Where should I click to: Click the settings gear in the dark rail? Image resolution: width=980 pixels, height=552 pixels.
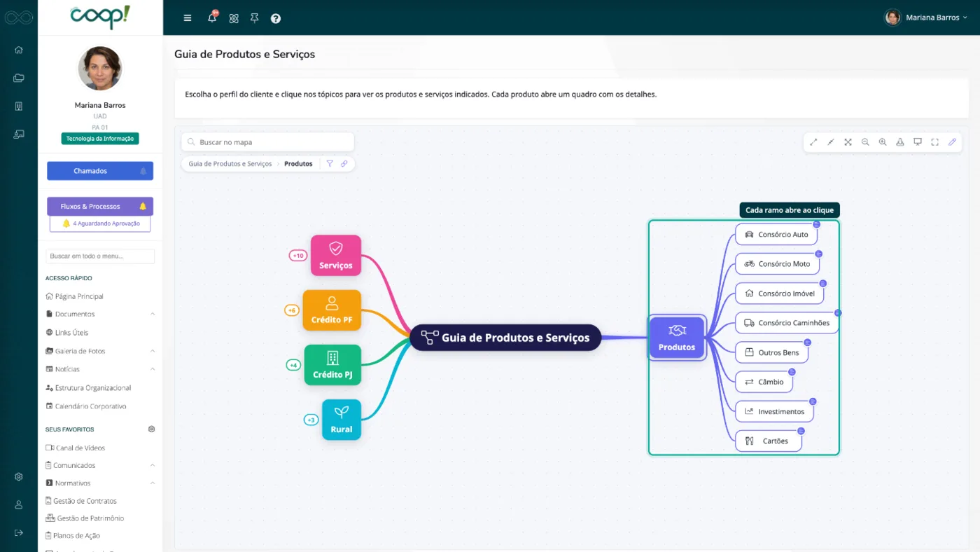(19, 477)
